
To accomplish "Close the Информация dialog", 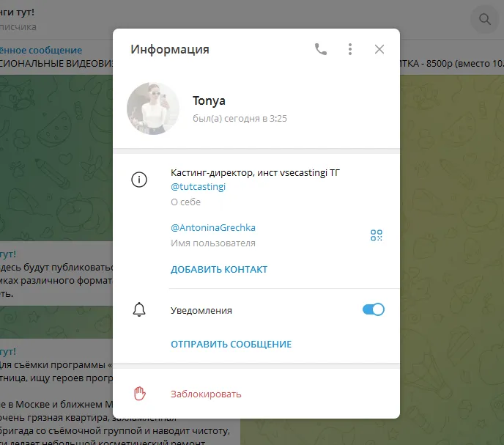I will [x=379, y=49].
